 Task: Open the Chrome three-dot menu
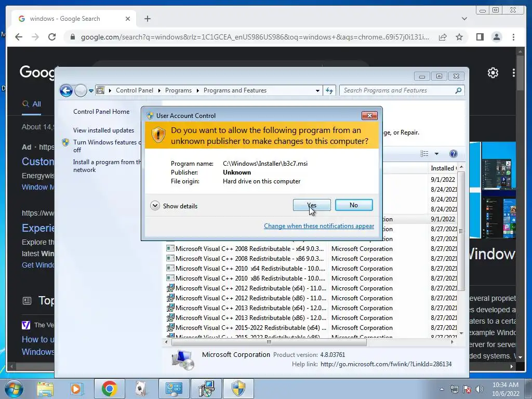coord(513,37)
